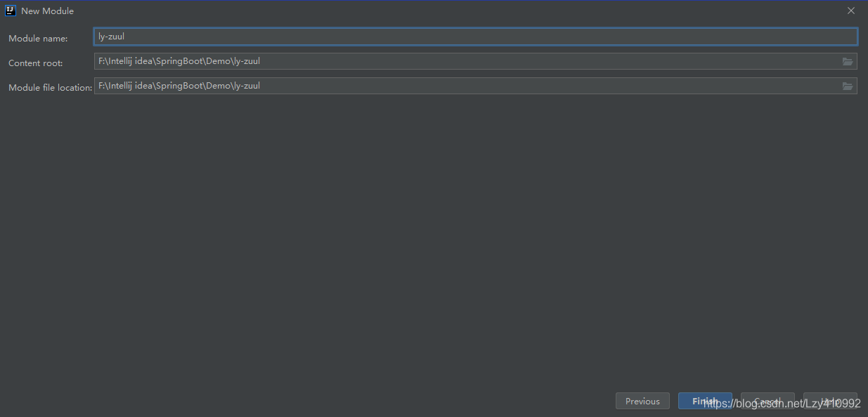Click Finish to create the module

click(x=705, y=401)
